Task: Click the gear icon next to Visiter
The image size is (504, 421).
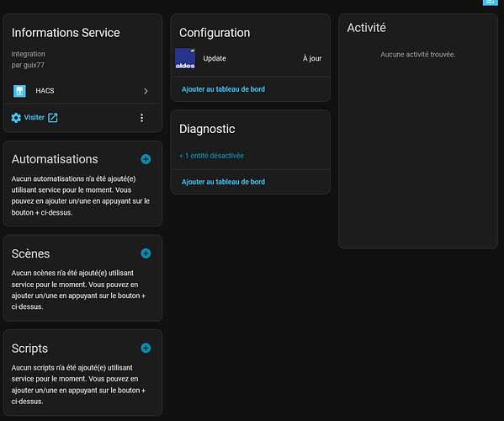Action: click(x=16, y=118)
